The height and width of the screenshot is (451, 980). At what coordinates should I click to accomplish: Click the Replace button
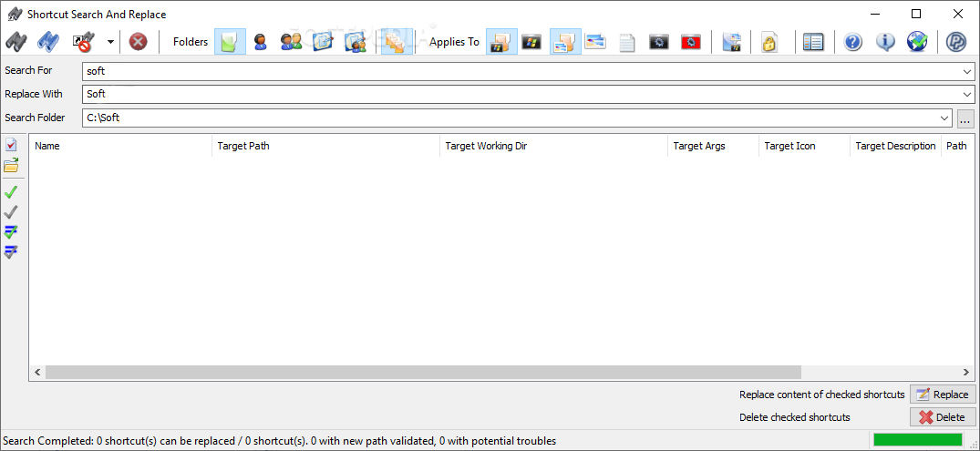coord(943,395)
